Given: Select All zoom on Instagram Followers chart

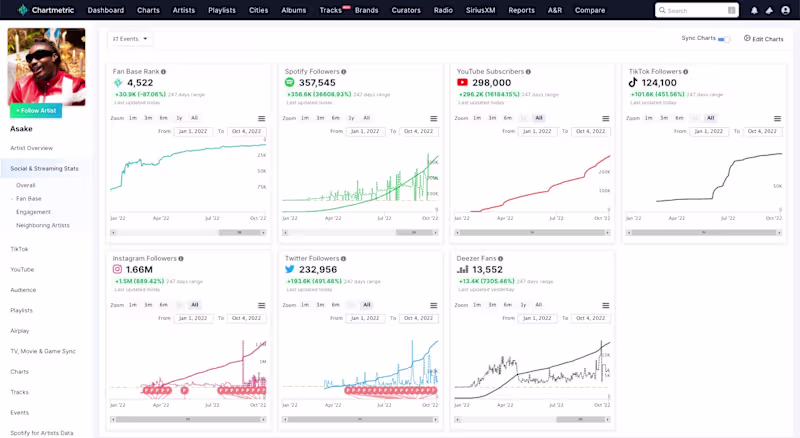Looking at the screenshot, I should pyautogui.click(x=195, y=305).
